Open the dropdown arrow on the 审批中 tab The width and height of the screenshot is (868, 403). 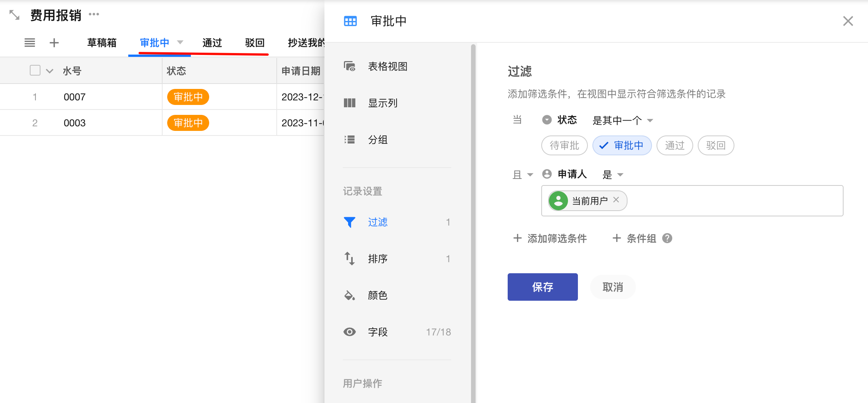181,42
